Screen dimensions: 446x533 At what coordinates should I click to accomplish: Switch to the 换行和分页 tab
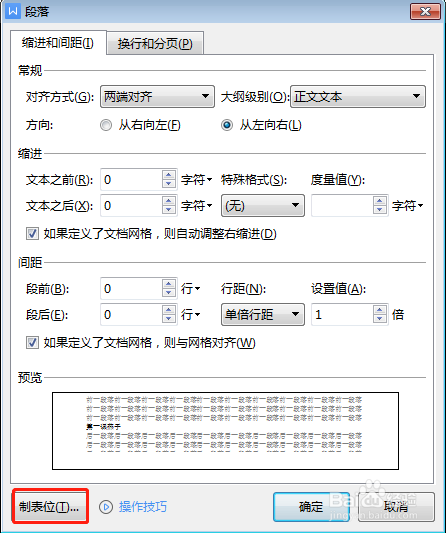(155, 44)
